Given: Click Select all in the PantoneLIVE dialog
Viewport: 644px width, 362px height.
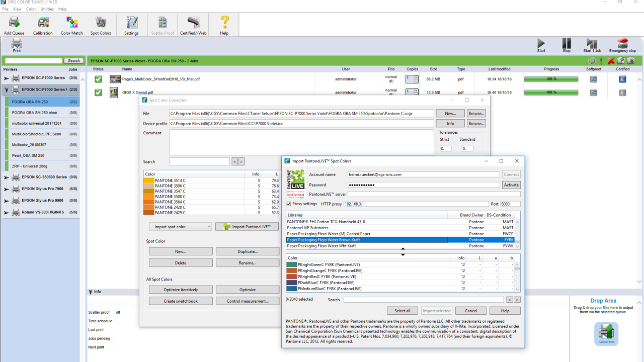Looking at the screenshot, I should 403,311.
